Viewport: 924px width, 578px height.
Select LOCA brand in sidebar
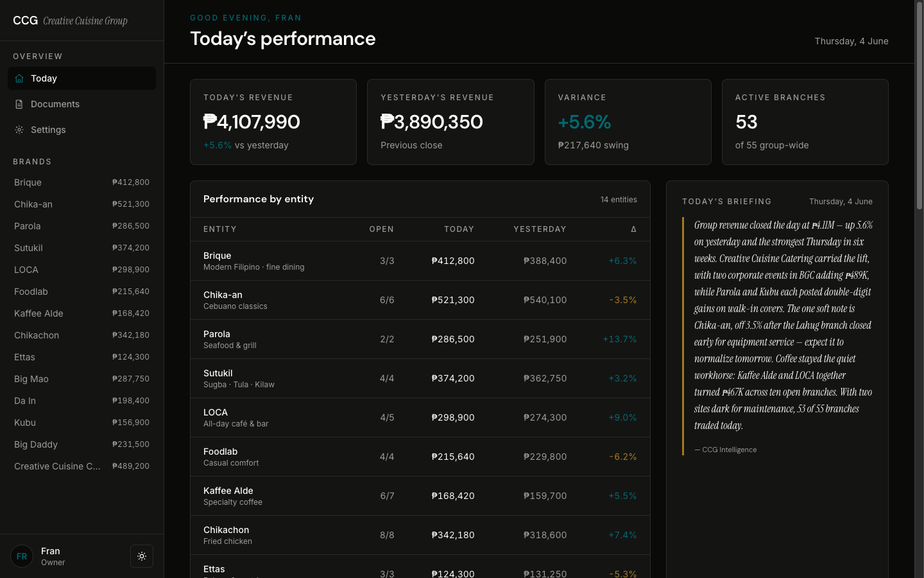pos(81,270)
